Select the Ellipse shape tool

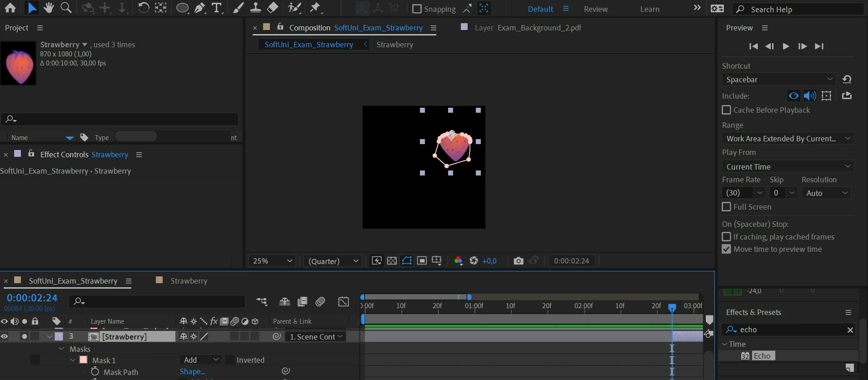coord(182,8)
